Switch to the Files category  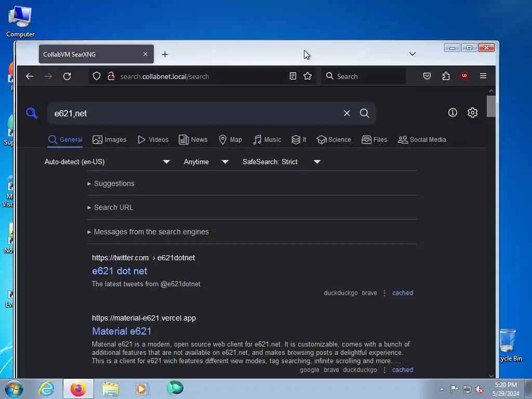374,139
